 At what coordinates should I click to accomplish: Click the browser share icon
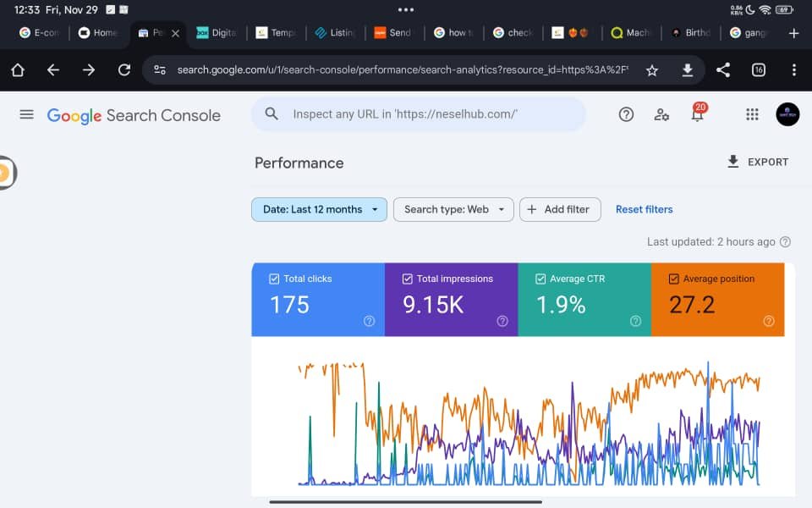pyautogui.click(x=722, y=70)
